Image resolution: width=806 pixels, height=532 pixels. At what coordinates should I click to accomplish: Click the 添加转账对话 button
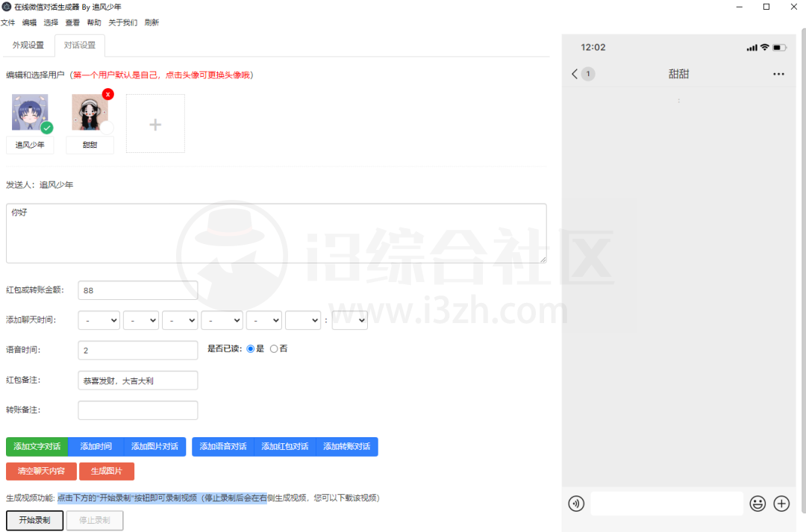tap(347, 447)
